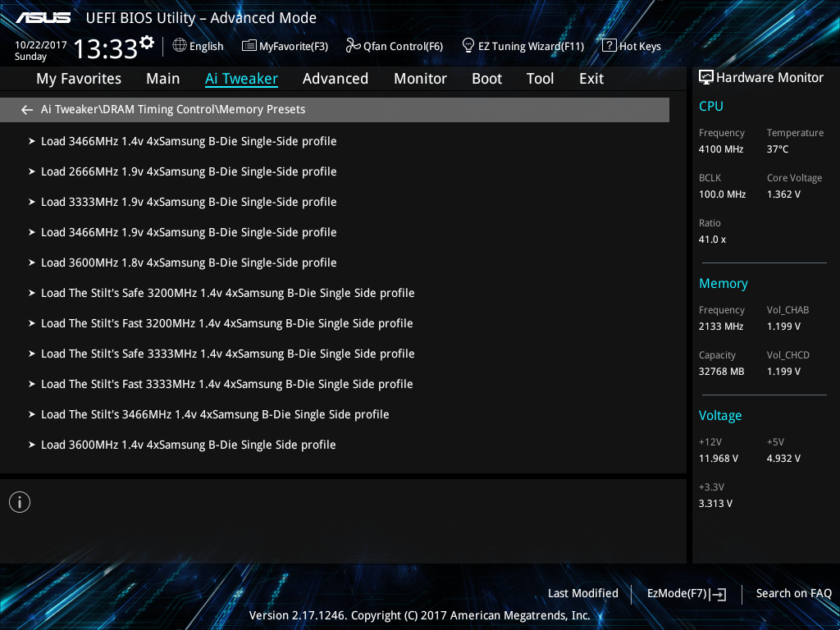Click Memory Frequency value 2133 MHz
Image resolution: width=840 pixels, height=630 pixels.
721,326
